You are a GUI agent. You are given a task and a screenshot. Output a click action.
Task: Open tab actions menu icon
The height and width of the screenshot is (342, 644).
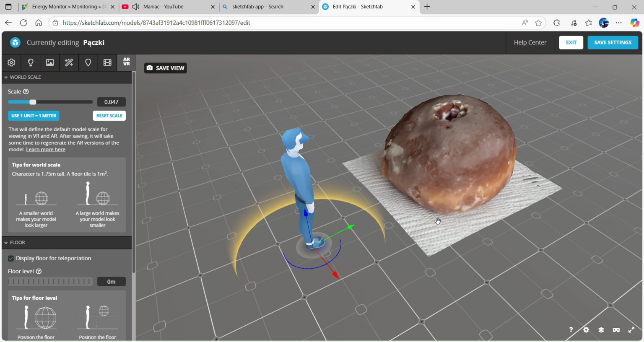pyautogui.click(x=8, y=7)
